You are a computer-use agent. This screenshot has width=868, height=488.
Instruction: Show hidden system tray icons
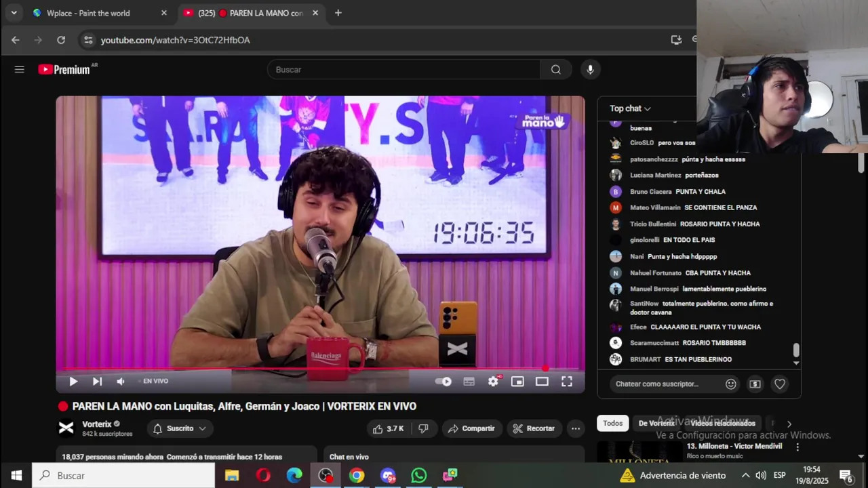745,476
